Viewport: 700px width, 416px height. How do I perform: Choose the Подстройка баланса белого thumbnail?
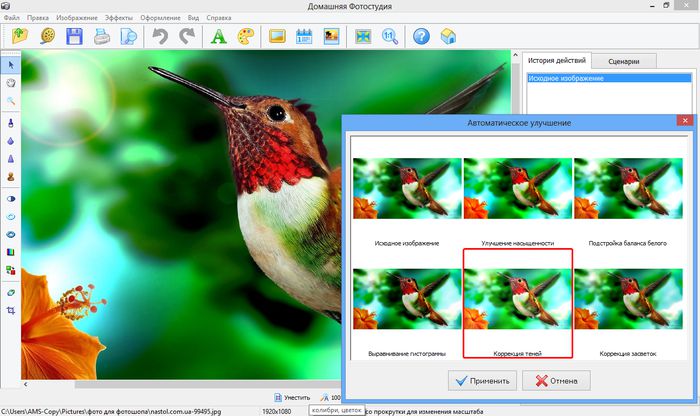(628, 188)
